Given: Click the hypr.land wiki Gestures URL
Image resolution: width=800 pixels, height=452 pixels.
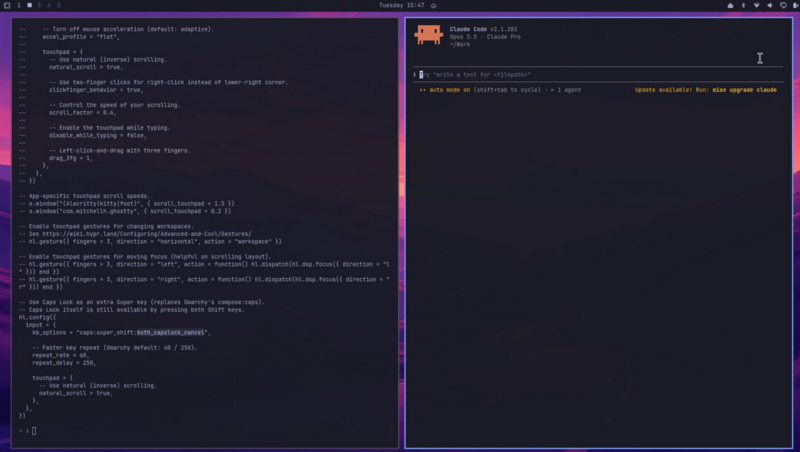Looking at the screenshot, I should [x=147, y=234].
